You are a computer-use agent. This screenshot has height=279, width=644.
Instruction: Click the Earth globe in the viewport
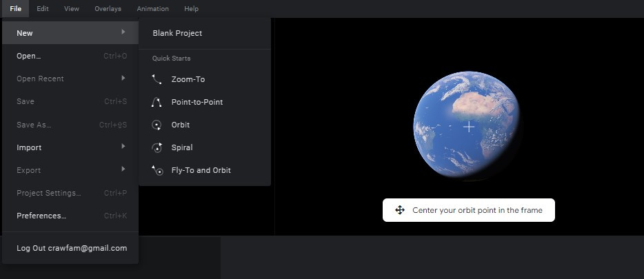coord(467,126)
